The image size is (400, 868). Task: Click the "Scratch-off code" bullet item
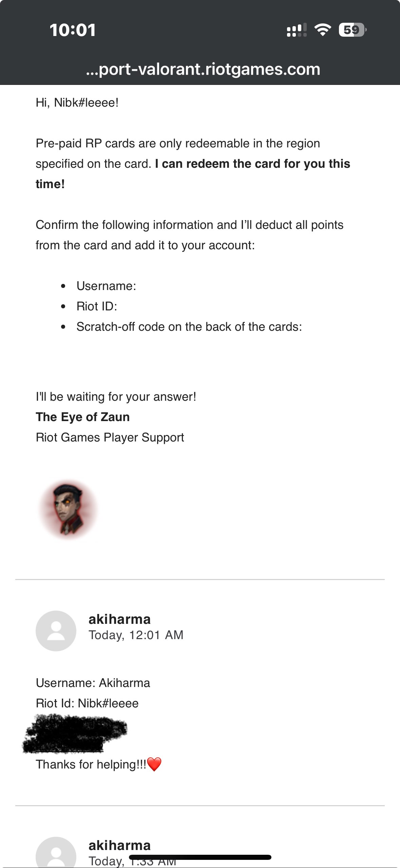click(x=189, y=327)
